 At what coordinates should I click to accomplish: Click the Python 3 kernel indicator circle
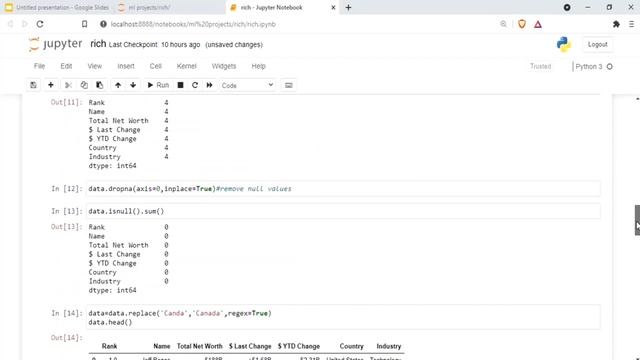pos(609,67)
